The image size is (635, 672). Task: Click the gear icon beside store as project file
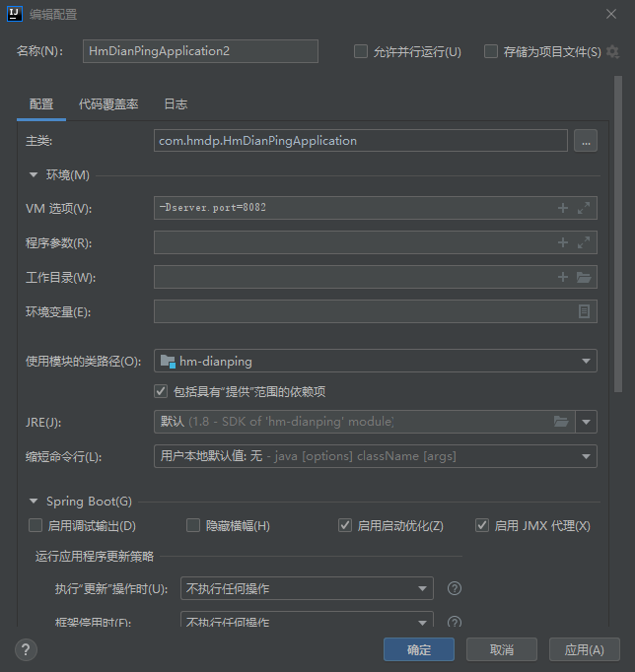point(612,51)
